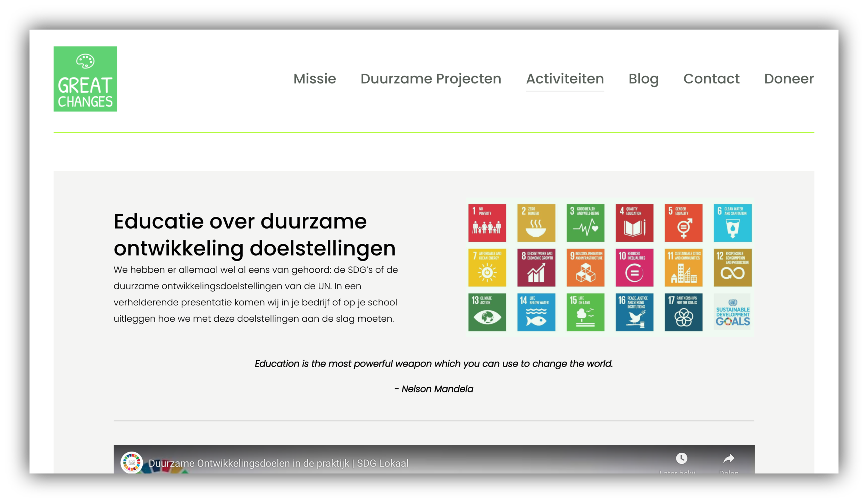The height and width of the screenshot is (503, 868).
Task: Click the Delen share arrow icon
Action: click(728, 459)
